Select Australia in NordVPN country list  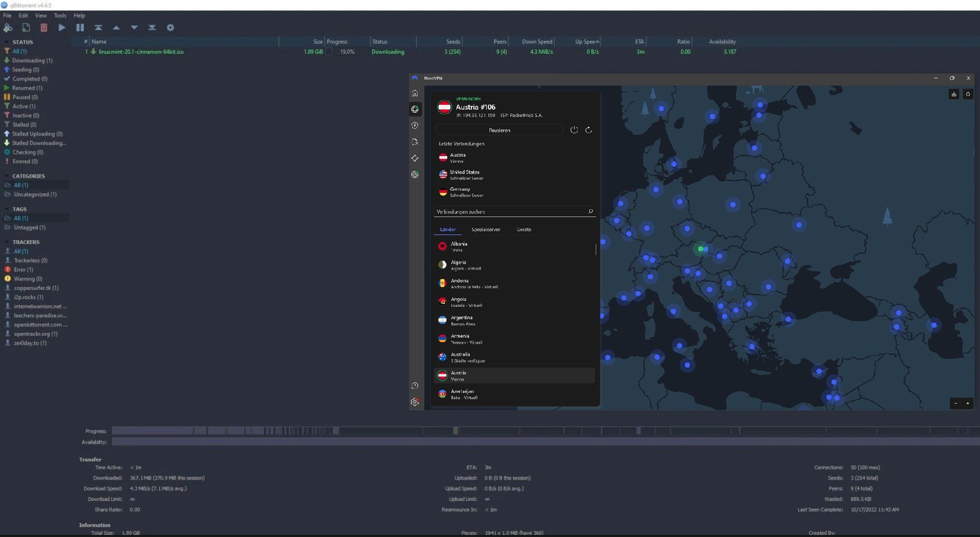coord(515,357)
